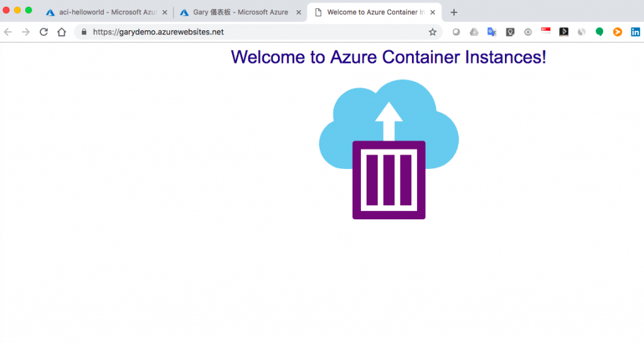The height and width of the screenshot is (343, 644).
Task: Go back to the previous page
Action: (8, 32)
